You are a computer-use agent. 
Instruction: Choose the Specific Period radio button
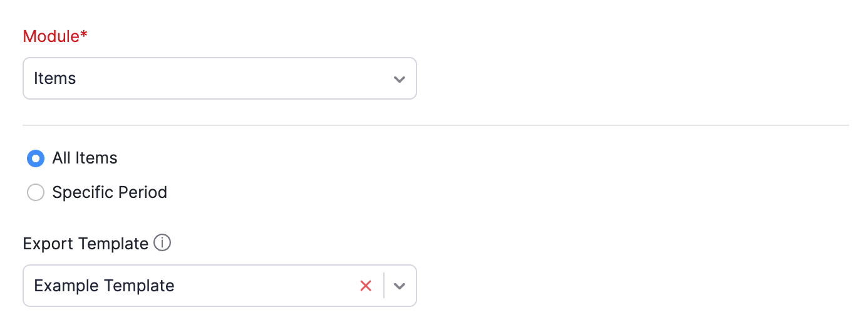[36, 192]
